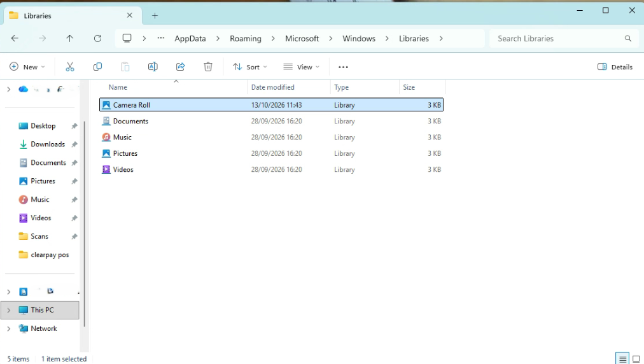Select the Videos library row
Screen dimensions: 644x364
coord(271,169)
